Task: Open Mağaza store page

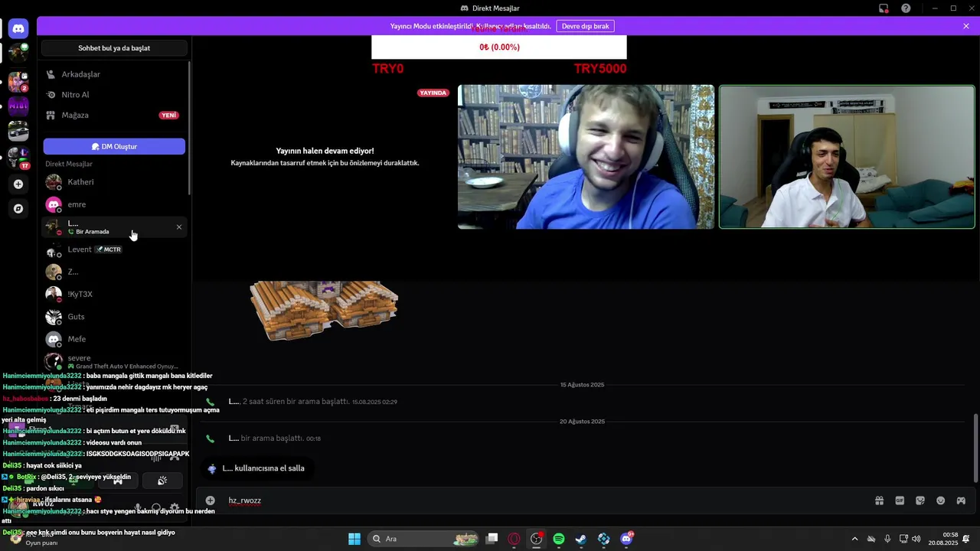Action: click(114, 115)
